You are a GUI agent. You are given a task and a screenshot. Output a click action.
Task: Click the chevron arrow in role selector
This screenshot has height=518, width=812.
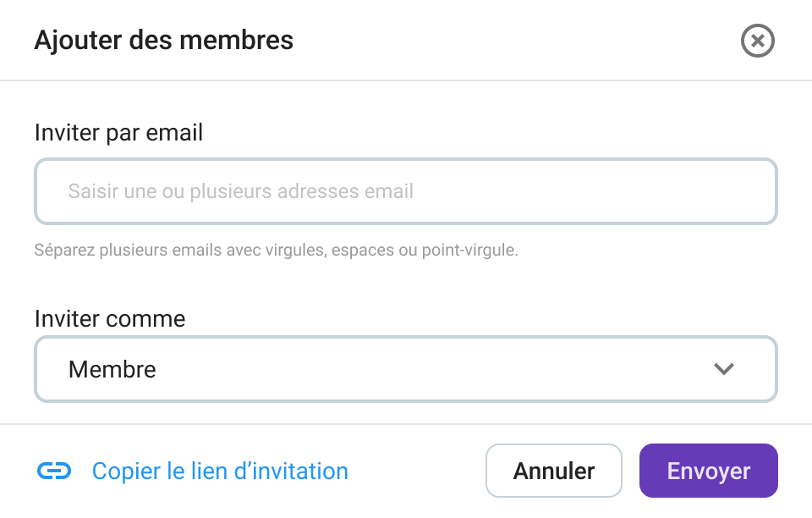[723, 369]
